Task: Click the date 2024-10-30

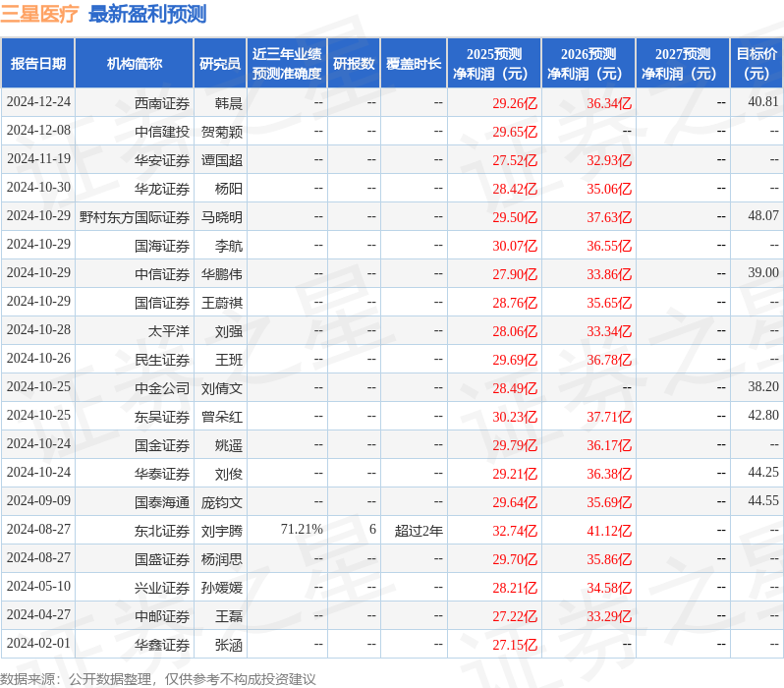Action: (x=38, y=187)
